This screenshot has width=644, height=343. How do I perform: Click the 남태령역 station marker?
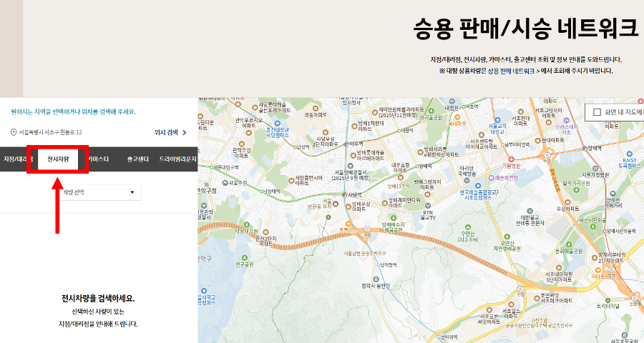click(x=379, y=265)
